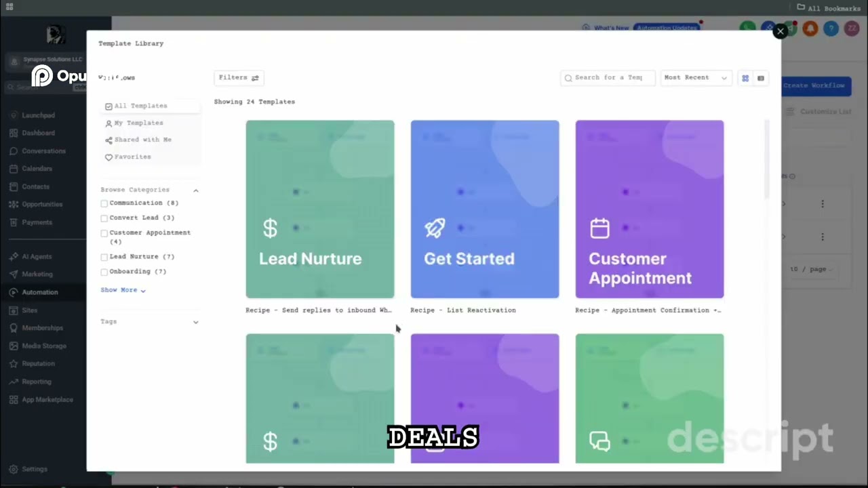The width and height of the screenshot is (868, 488).
Task: Open Settings gear in the sidebar
Action: pyautogui.click(x=14, y=469)
